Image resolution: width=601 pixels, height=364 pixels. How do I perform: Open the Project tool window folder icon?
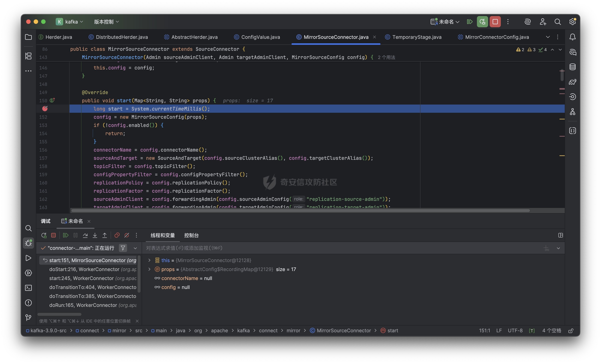(28, 37)
